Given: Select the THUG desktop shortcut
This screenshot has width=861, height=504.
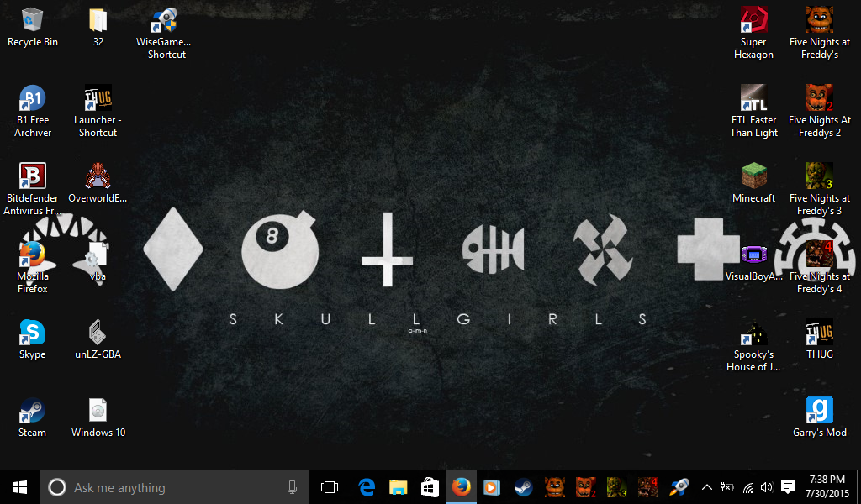Looking at the screenshot, I should click(819, 340).
